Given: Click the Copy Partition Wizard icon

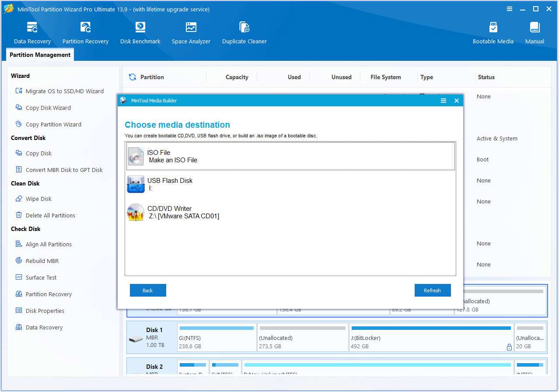Looking at the screenshot, I should [19, 124].
